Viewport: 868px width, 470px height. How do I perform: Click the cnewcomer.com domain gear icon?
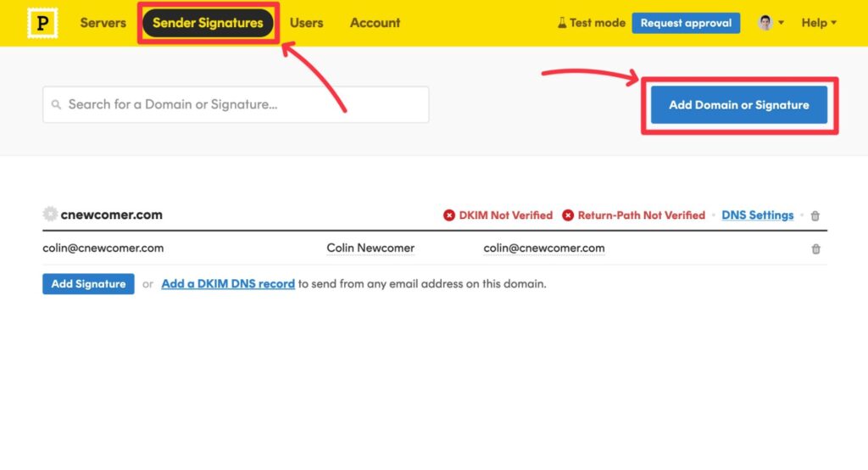click(x=50, y=214)
